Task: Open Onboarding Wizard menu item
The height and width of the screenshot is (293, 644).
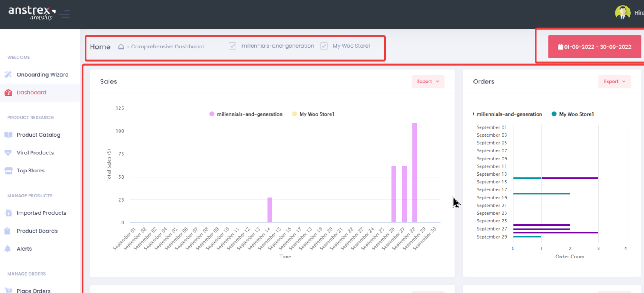Action: pyautogui.click(x=43, y=75)
